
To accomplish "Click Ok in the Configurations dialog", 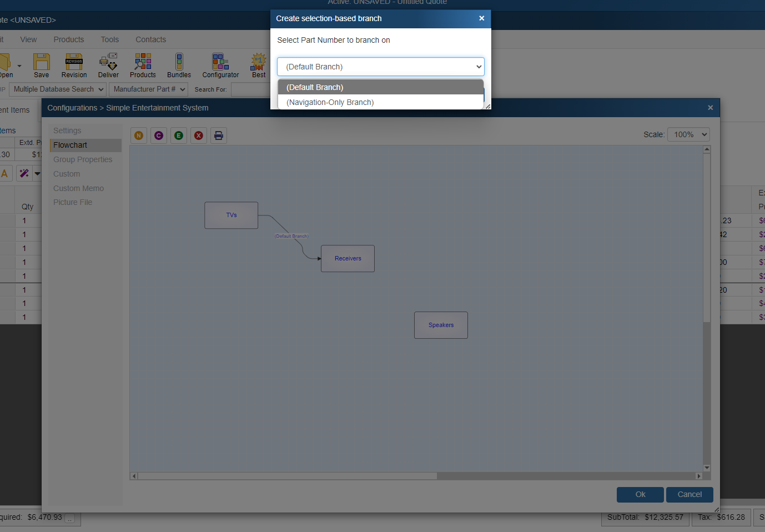I will tap(640, 494).
